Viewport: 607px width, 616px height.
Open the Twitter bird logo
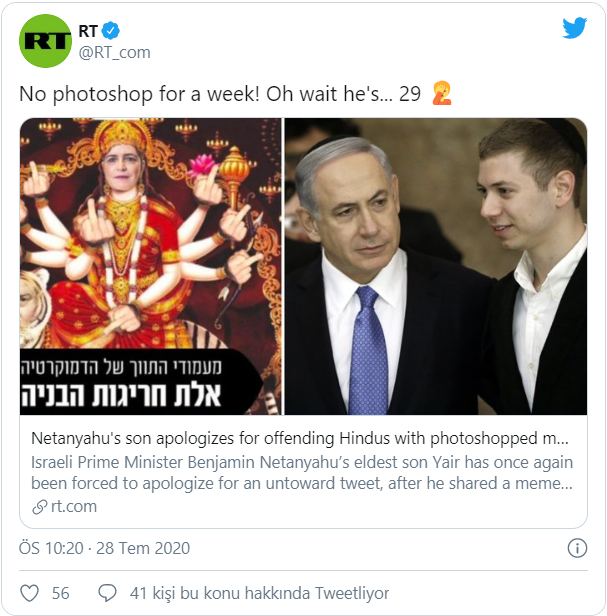(574, 28)
